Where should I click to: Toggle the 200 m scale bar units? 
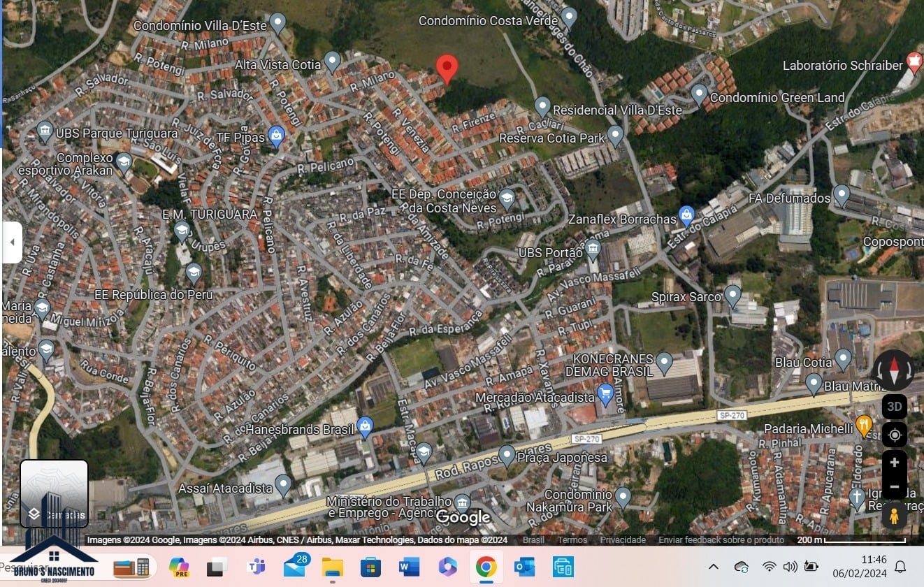(x=851, y=540)
